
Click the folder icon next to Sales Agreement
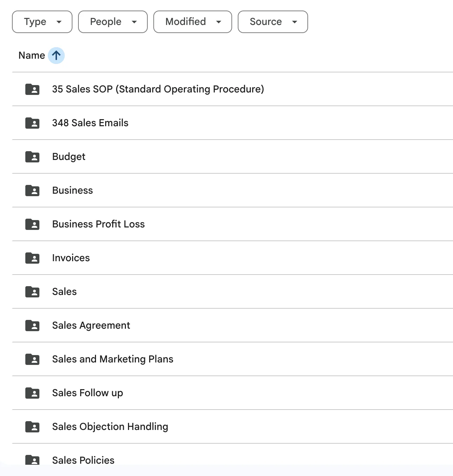tap(32, 326)
